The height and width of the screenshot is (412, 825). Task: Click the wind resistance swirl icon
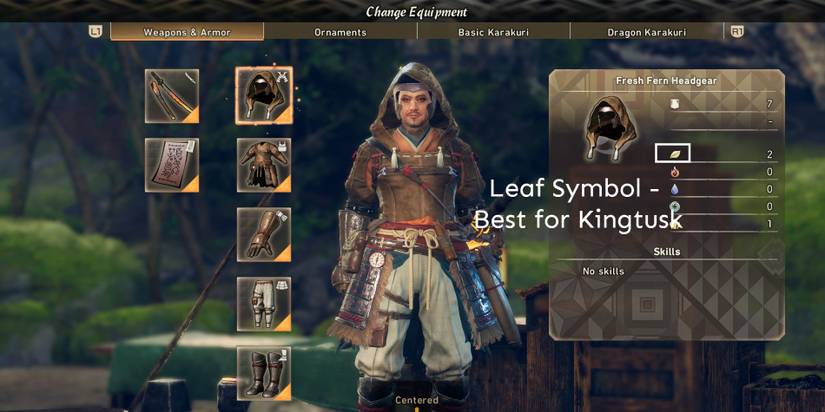675,207
